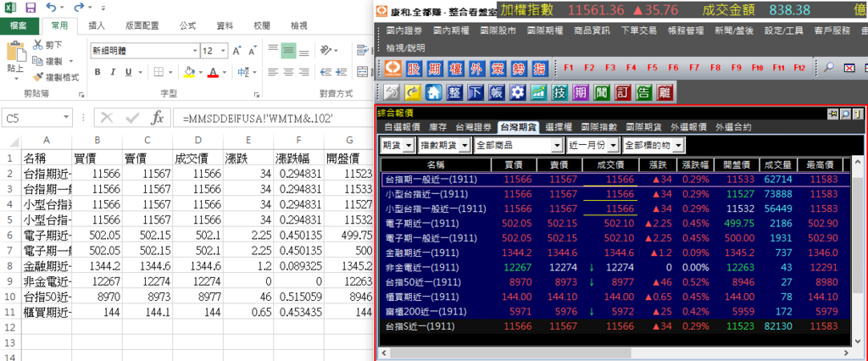Switch to the 國際期貨 tab
This screenshot has height=361, width=868.
pos(644,127)
